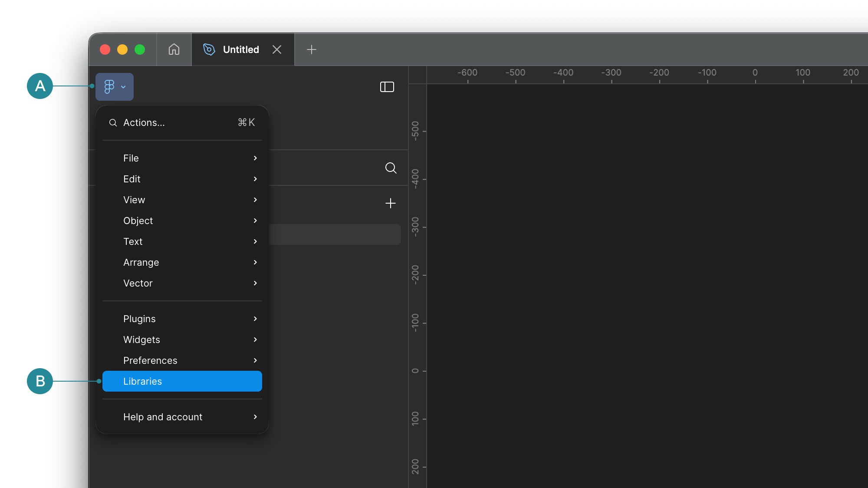Switch to the Untitled file tab

coord(241,49)
